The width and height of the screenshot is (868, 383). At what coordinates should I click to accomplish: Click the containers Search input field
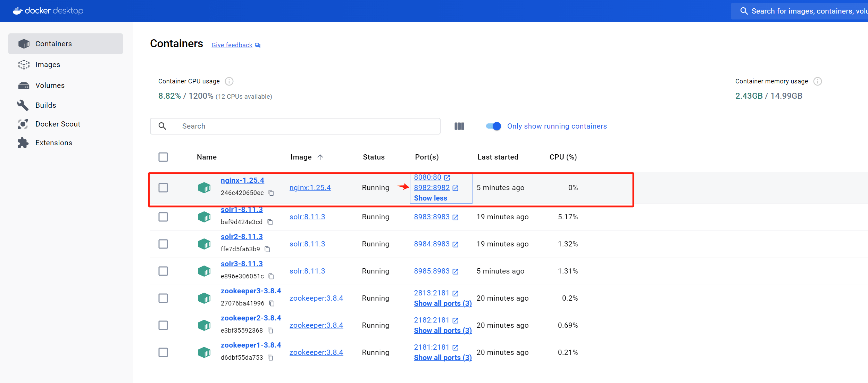(295, 126)
